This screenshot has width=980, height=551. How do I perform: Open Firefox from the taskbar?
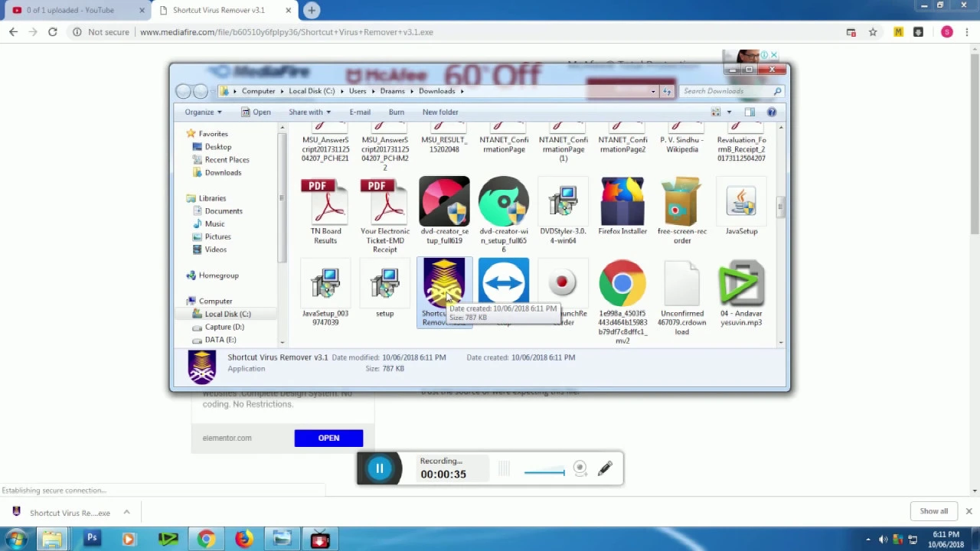243,539
